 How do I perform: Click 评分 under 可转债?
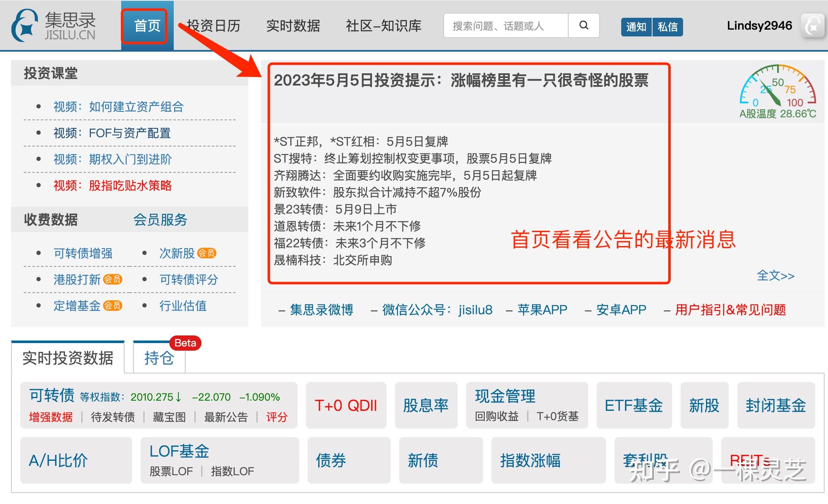pyautogui.click(x=277, y=417)
